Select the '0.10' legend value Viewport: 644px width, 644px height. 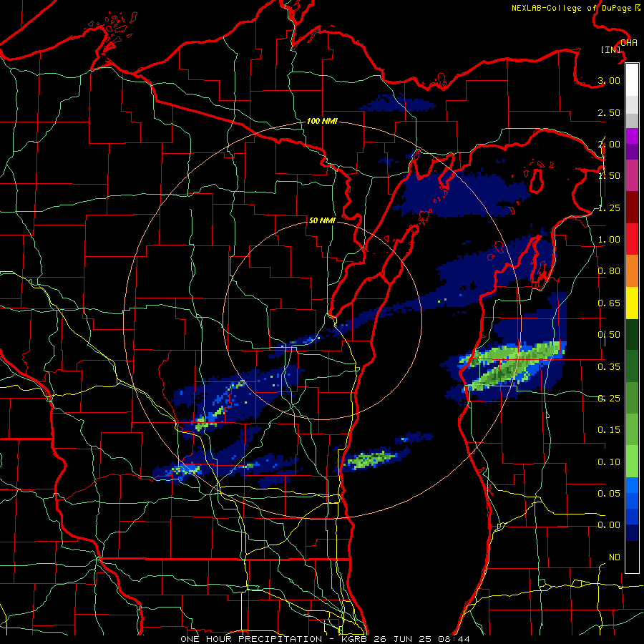coord(609,462)
